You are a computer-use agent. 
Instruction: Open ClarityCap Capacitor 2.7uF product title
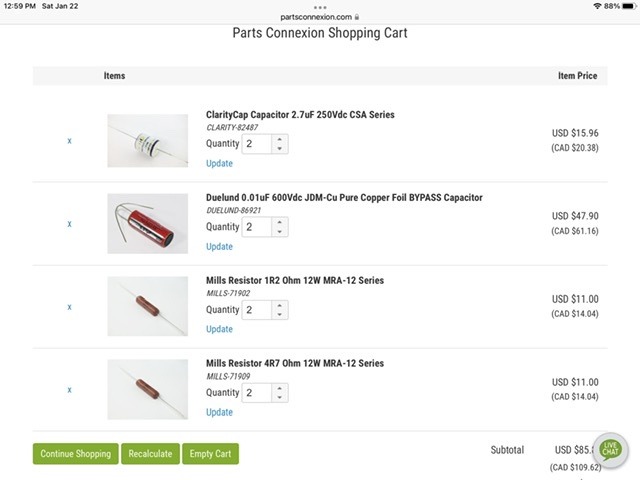point(300,115)
